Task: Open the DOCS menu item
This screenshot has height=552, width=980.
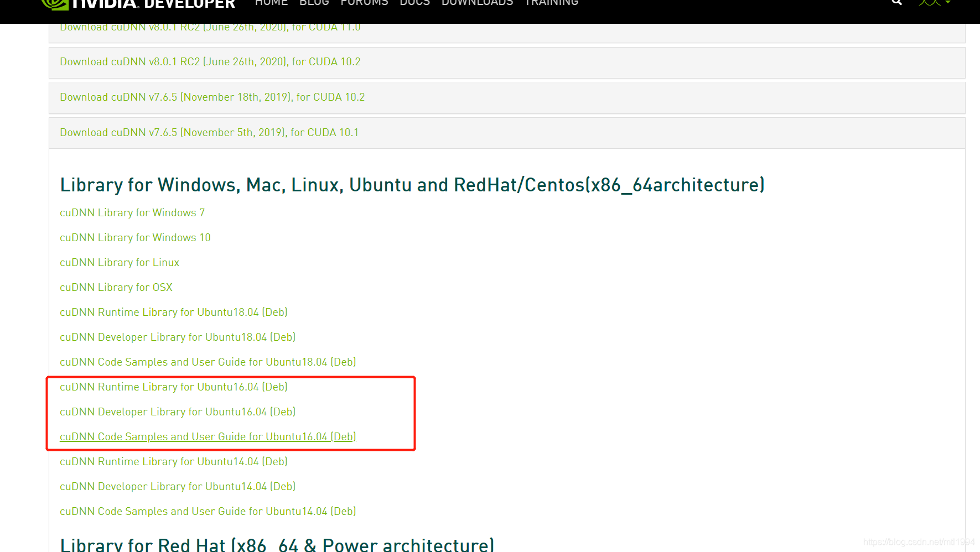Action: [414, 3]
